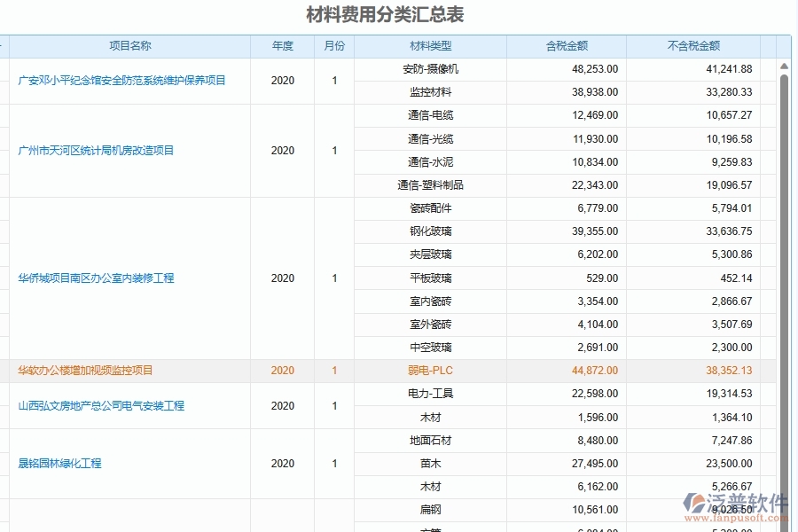Open the 晟铭园林绿化工程 link
Screen dimensions: 798x532
[x=59, y=463]
